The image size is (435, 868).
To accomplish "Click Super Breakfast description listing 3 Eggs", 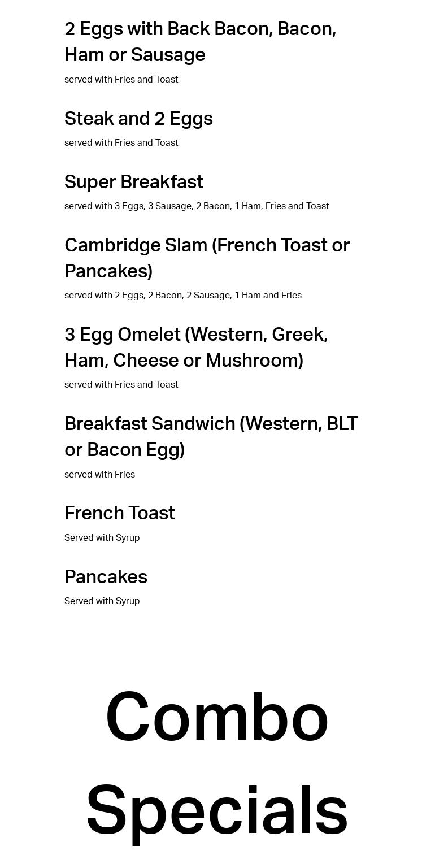I will click(x=197, y=206).
